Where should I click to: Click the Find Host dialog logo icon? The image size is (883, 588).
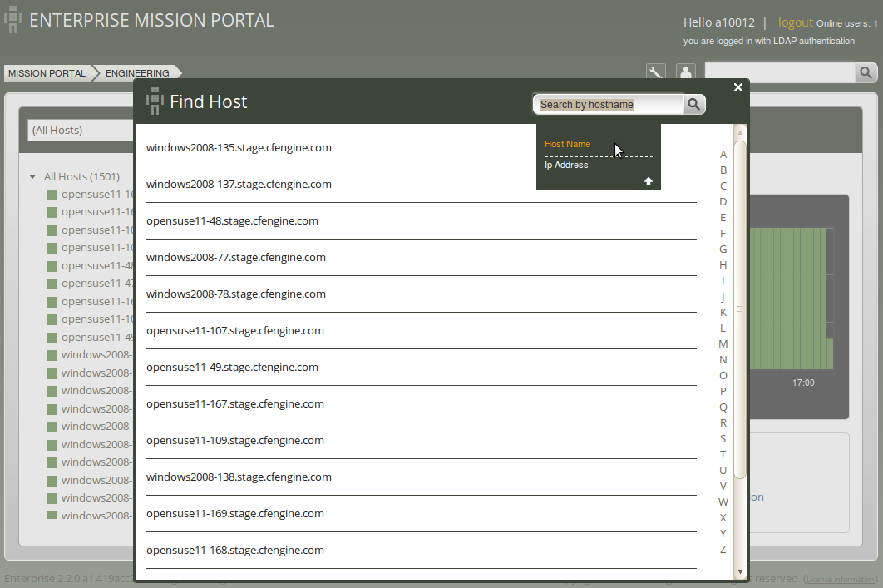(x=155, y=101)
